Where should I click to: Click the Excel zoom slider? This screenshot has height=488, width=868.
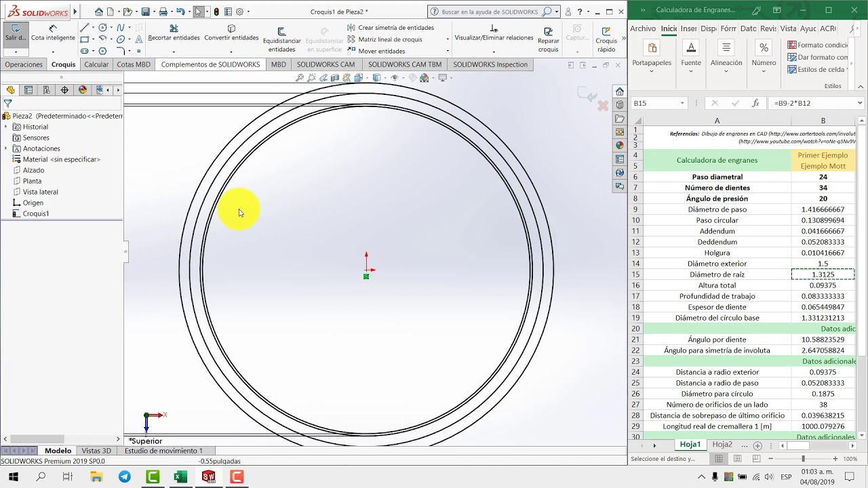[x=803, y=459]
